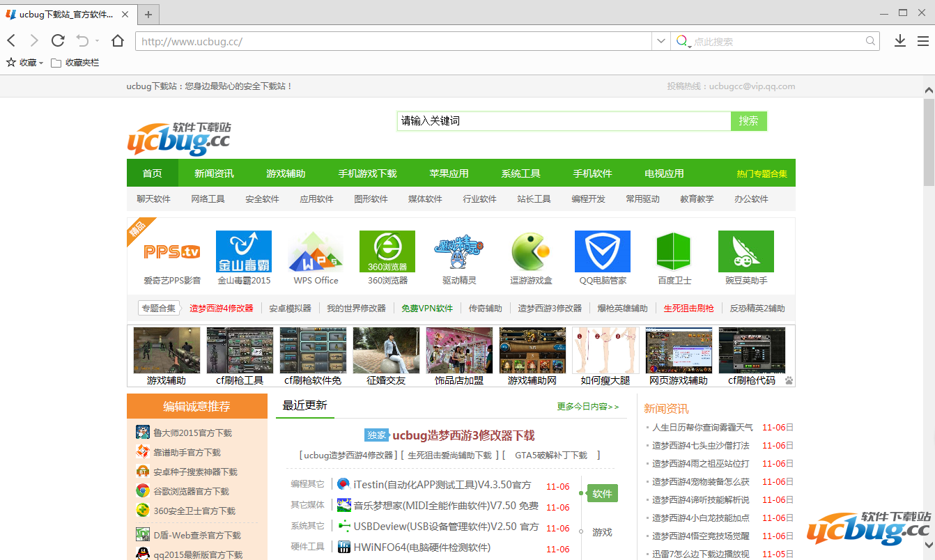935x560 pixels.
Task: Open the browser downloads icon
Action: [x=899, y=40]
